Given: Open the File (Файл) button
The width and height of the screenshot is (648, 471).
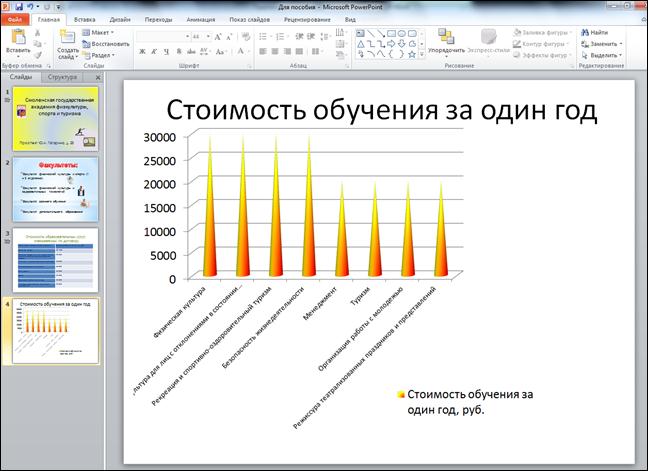Looking at the screenshot, I should [14, 19].
